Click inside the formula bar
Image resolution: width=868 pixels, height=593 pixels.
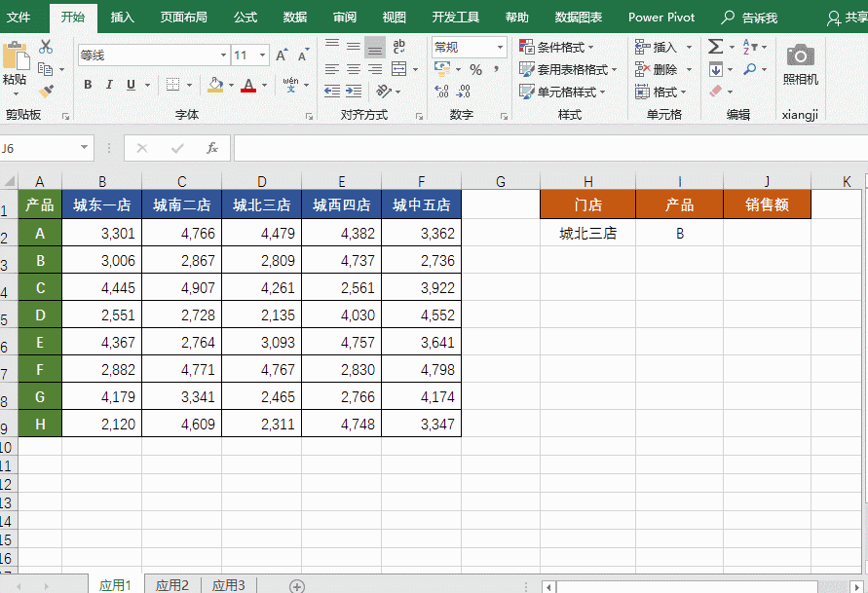coord(550,148)
